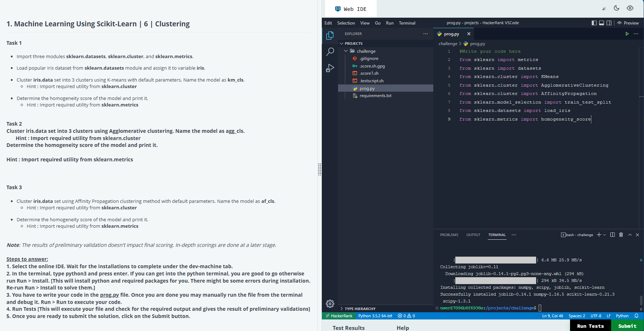Open the Explorer view in activity bar
This screenshot has height=331, width=644.
tap(330, 35)
